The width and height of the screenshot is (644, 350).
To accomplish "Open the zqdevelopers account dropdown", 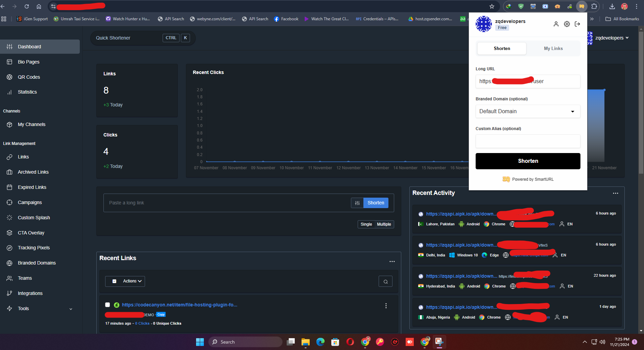I will point(612,38).
